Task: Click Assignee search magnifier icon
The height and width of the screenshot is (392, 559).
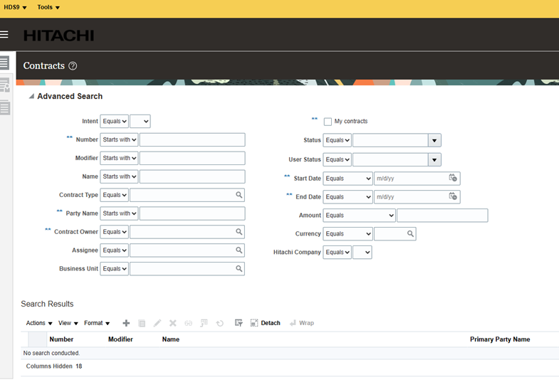Action: 239,250
